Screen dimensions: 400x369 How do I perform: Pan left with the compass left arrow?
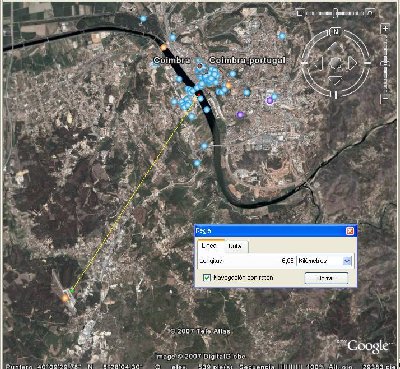(x=319, y=63)
